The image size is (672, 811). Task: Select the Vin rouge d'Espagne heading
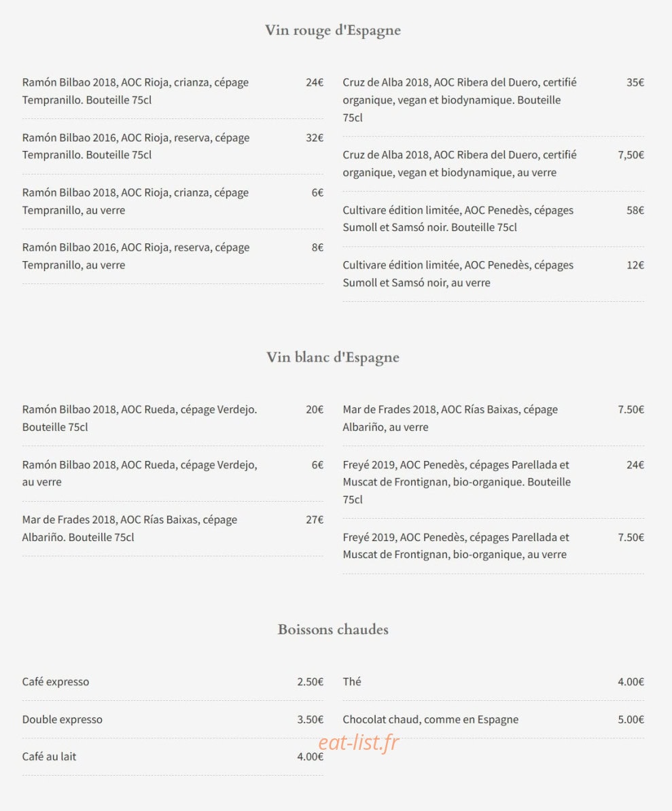click(x=333, y=31)
